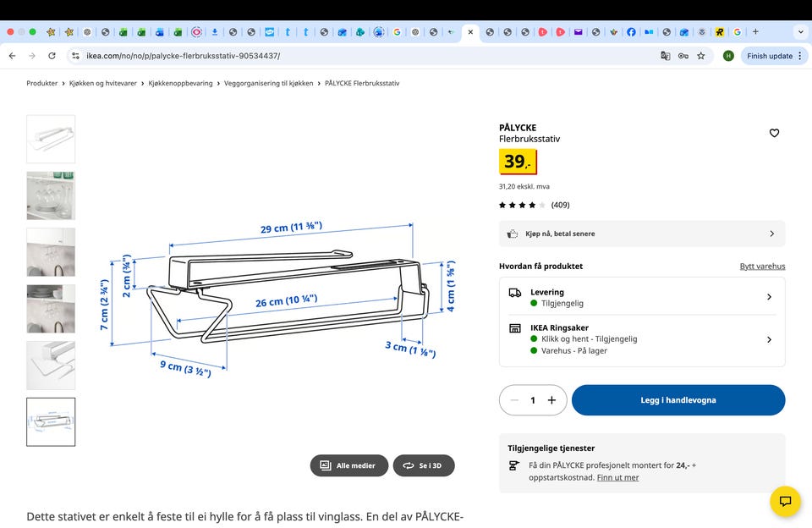Switch to the Facebook tab

pos(631,31)
